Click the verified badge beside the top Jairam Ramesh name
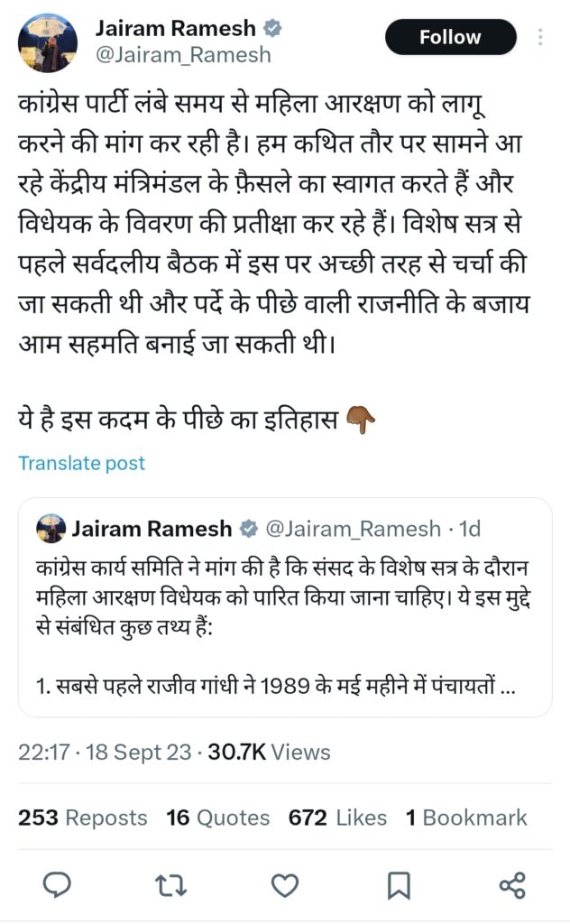The height and width of the screenshot is (924, 570). point(272,29)
